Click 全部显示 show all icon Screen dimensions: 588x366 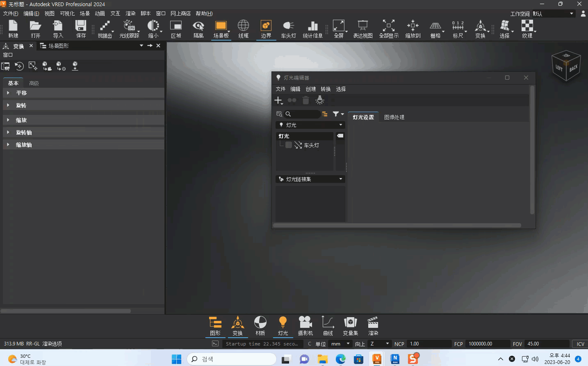(x=389, y=29)
